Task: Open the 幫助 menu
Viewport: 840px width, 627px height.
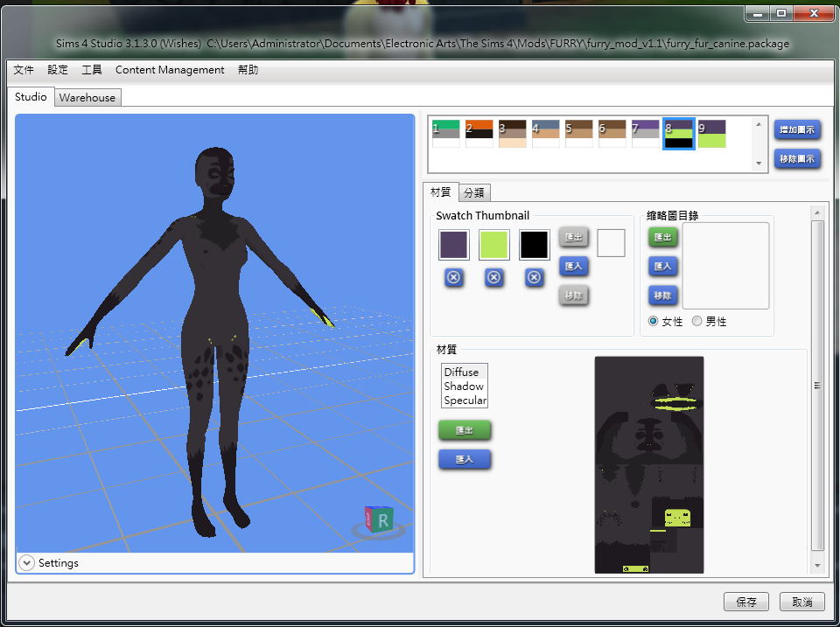Action: 248,70
